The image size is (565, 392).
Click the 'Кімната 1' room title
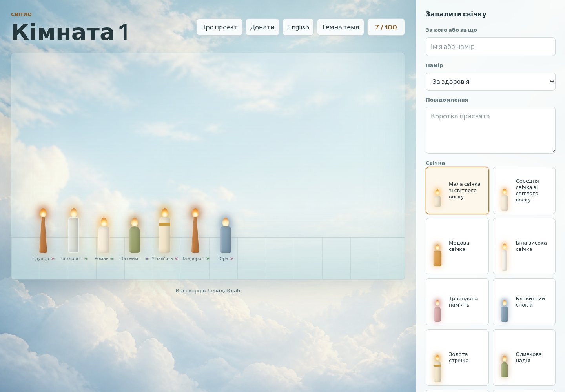[70, 32]
